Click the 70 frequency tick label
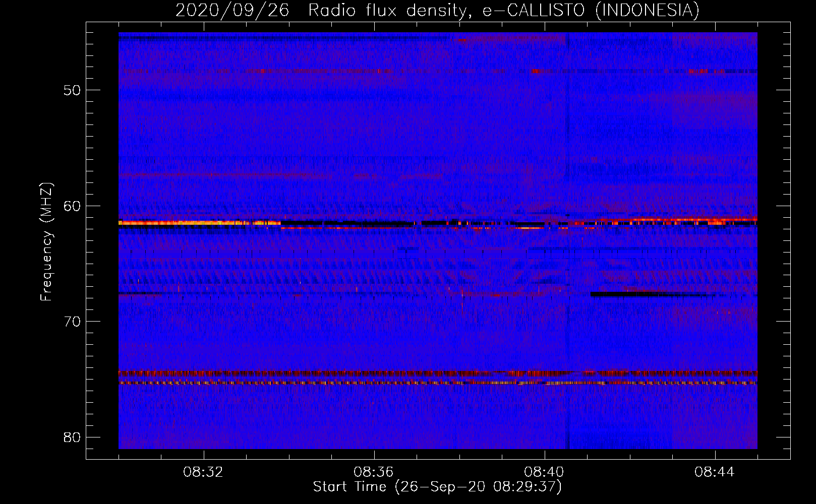This screenshot has width=816, height=504. [72, 322]
